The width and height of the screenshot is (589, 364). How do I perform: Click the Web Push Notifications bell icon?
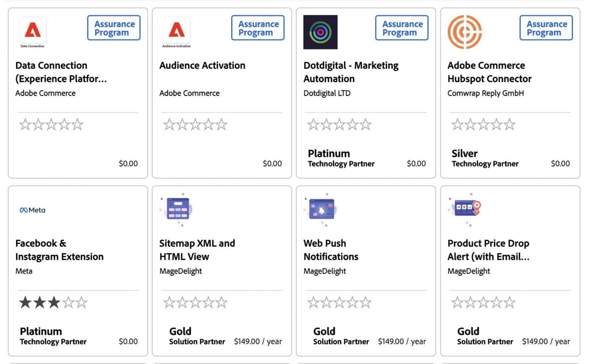coord(321,210)
